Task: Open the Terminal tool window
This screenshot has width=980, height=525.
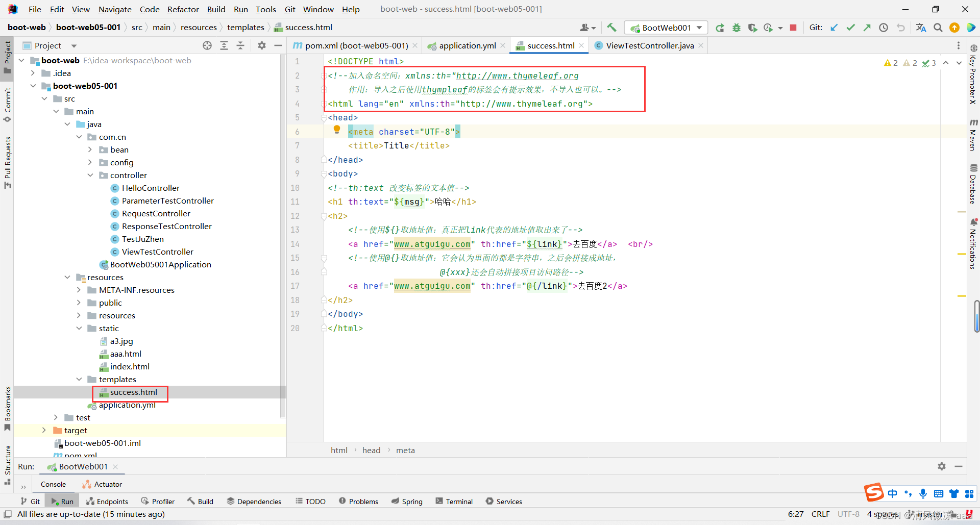Action: point(454,502)
